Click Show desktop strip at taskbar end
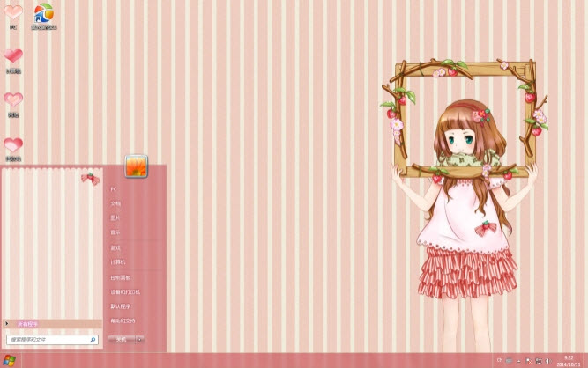588x368 pixels. point(585,360)
